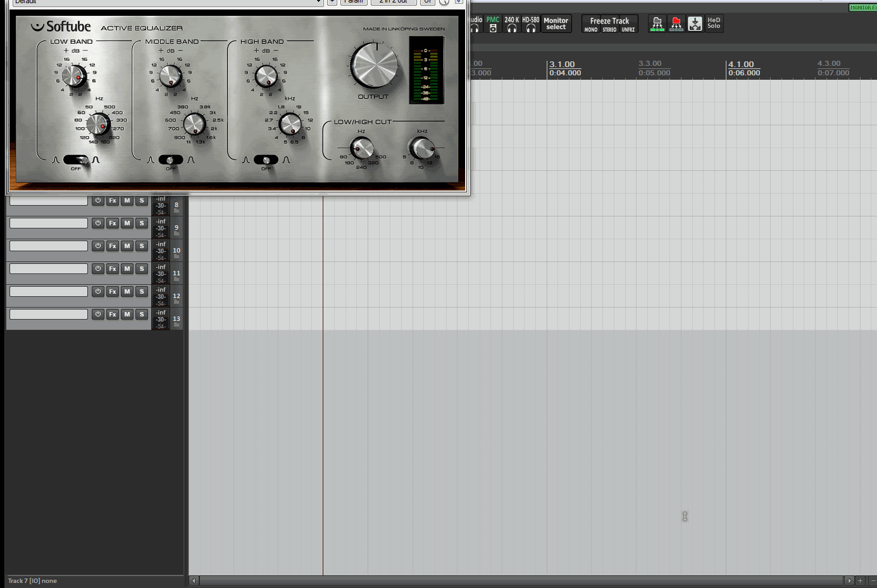
Task: Click the low cut Hz knob
Action: (x=362, y=149)
